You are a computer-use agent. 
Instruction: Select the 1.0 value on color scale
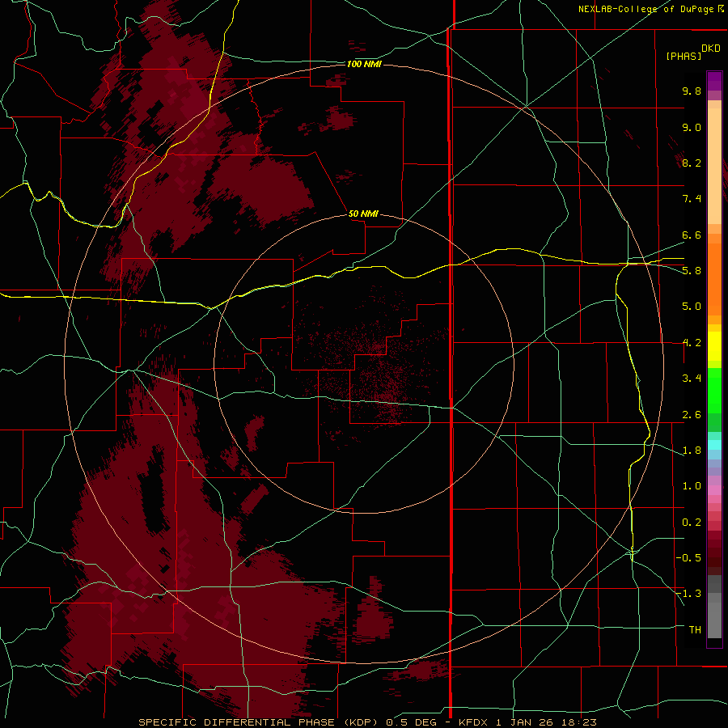[x=692, y=486]
